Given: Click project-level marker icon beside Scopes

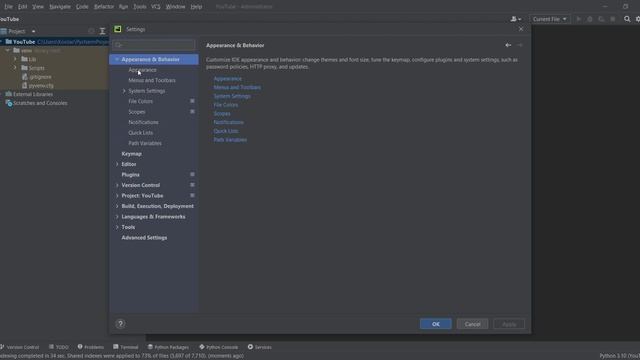Looking at the screenshot, I should [x=192, y=111].
